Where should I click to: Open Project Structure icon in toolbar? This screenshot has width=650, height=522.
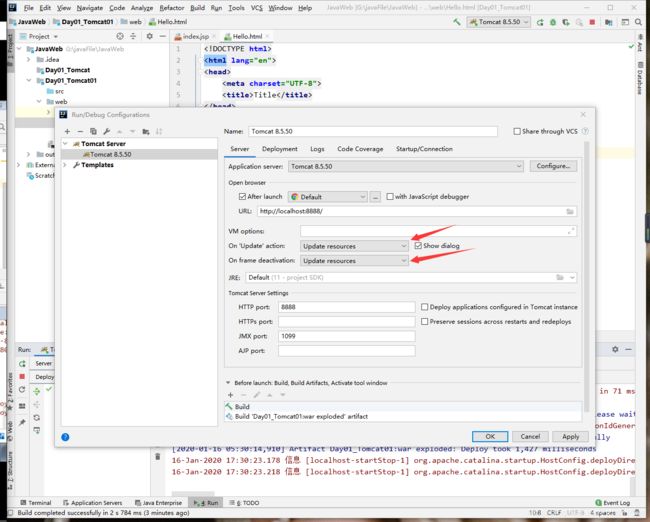pyautogui.click(x=608, y=22)
